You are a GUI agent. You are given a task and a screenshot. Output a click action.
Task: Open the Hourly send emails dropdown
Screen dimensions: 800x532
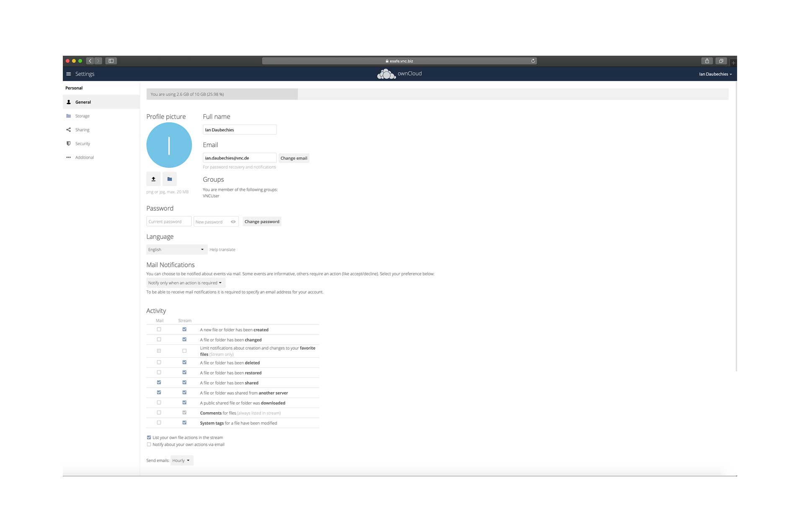[181, 460]
